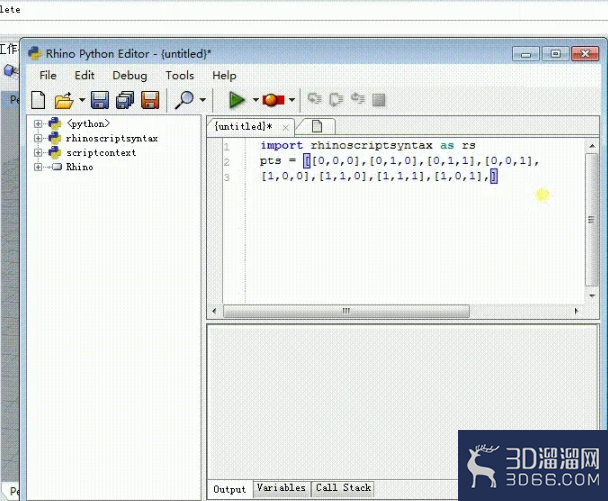Image resolution: width=608 pixels, height=501 pixels.
Task: Click the horizontal scrollbar left arrow
Action: [x=214, y=311]
